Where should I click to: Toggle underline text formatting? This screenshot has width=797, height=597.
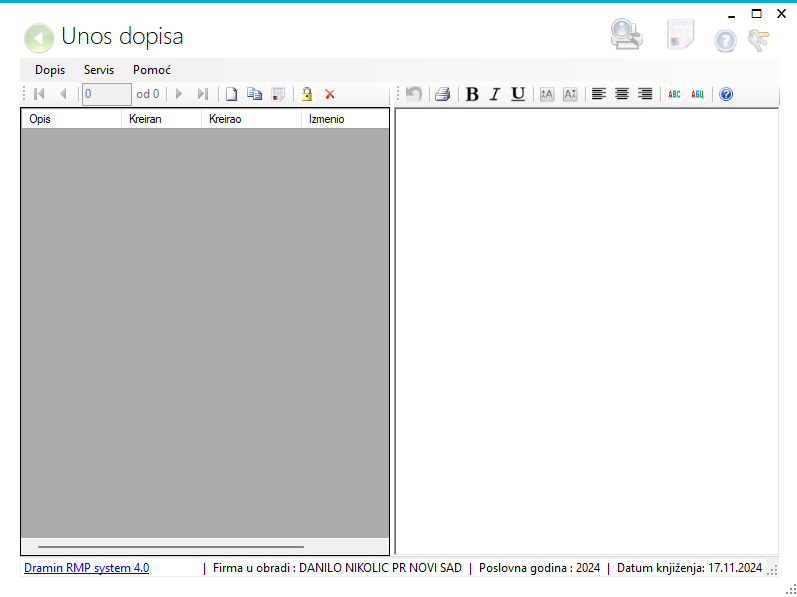[x=517, y=94]
